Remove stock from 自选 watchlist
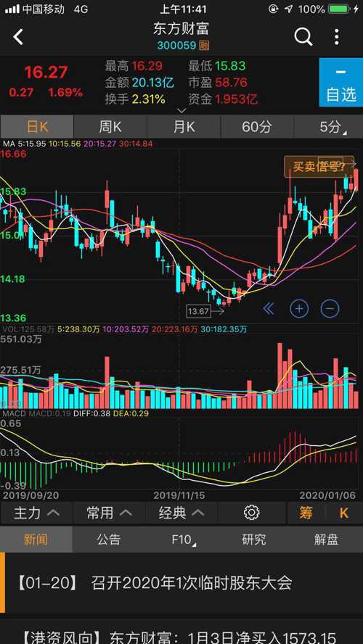The width and height of the screenshot is (363, 644). pyautogui.click(x=340, y=82)
